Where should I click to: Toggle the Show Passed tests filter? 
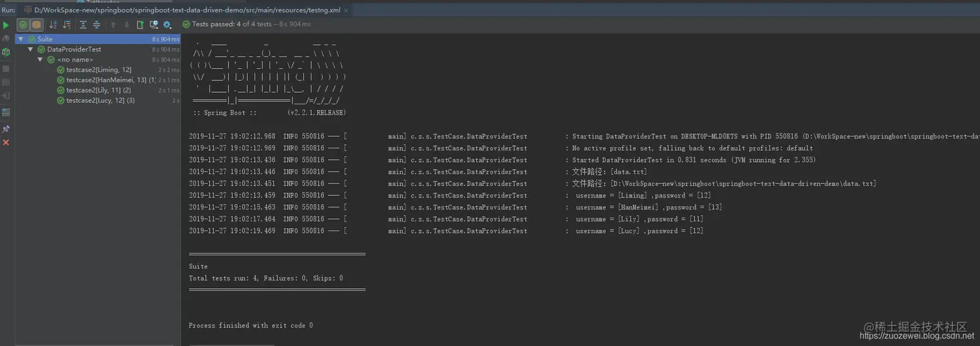pyautogui.click(x=23, y=25)
